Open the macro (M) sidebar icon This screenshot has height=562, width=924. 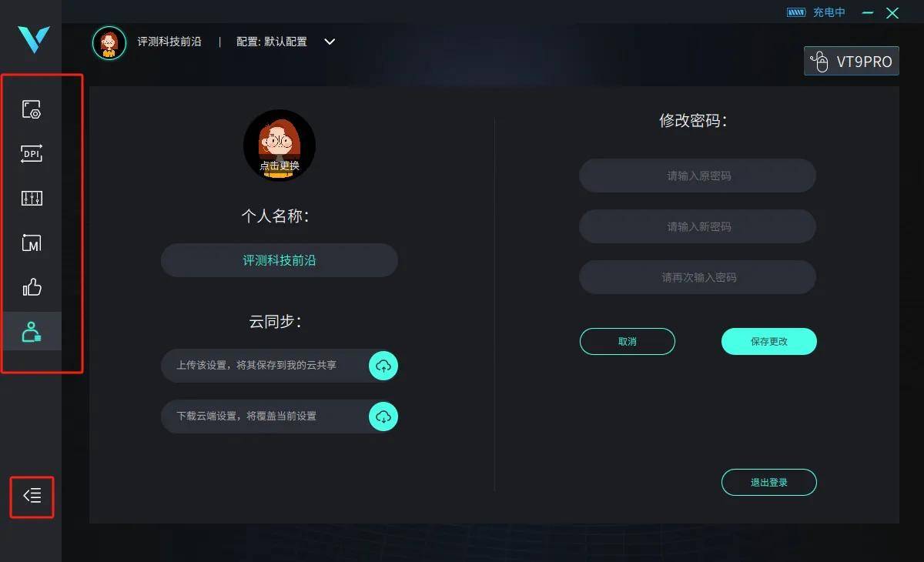[32, 243]
